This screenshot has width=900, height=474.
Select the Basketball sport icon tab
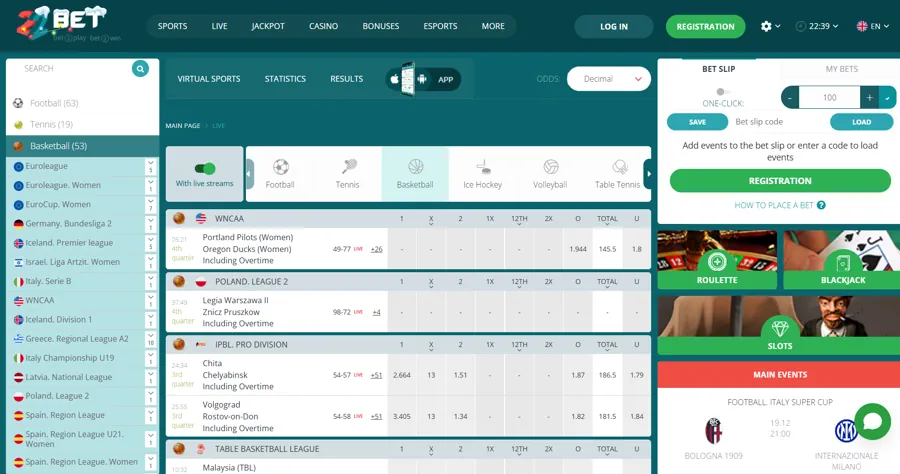pyautogui.click(x=415, y=174)
